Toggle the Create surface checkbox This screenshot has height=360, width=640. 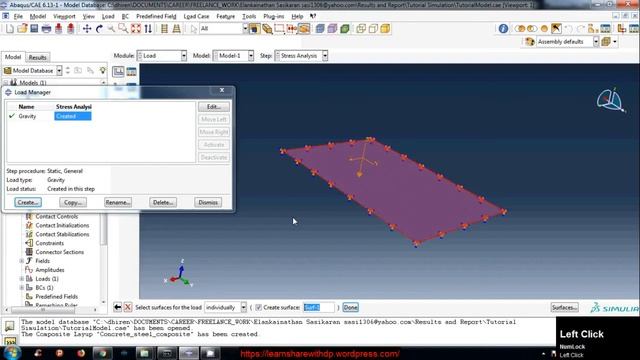click(x=258, y=307)
